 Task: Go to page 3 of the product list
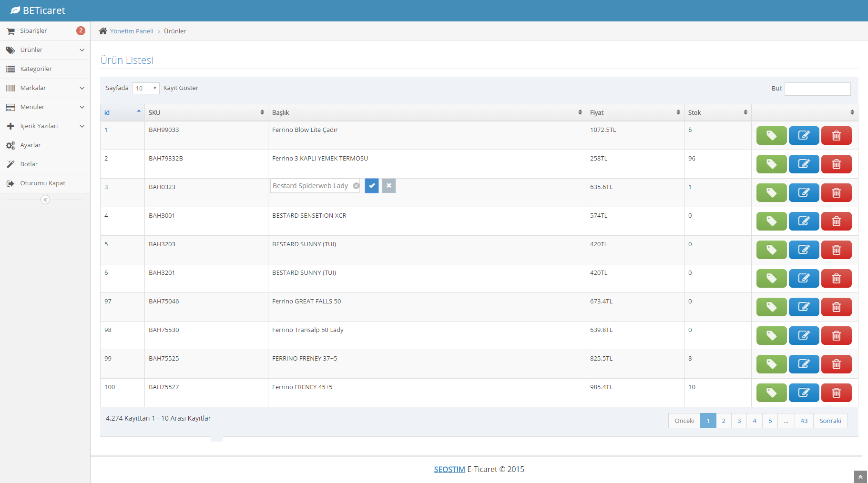[739, 421]
